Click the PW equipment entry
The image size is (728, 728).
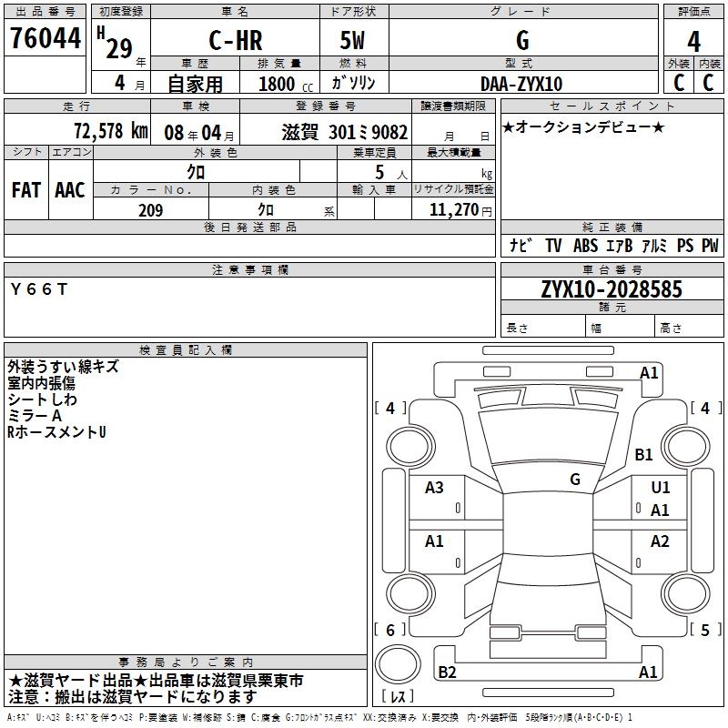point(710,246)
